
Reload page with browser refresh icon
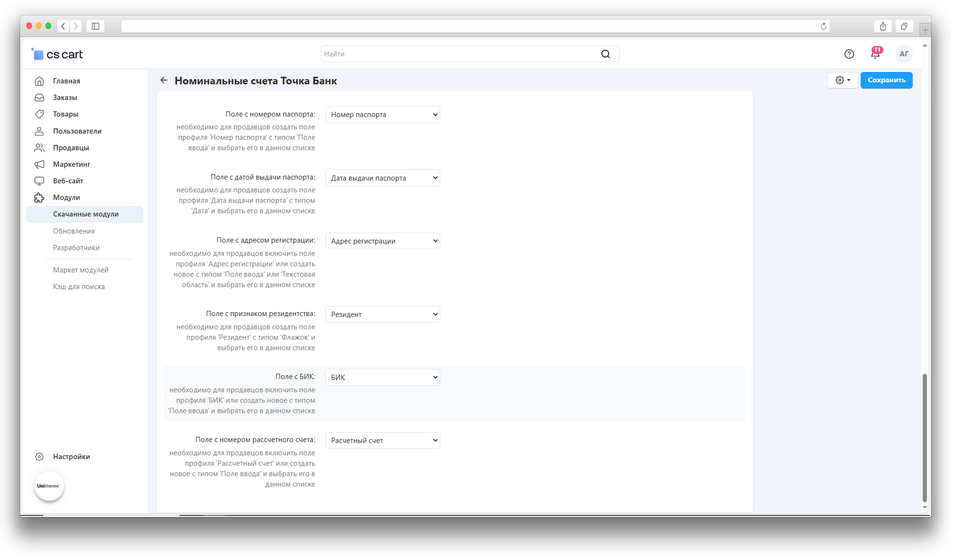(x=823, y=27)
